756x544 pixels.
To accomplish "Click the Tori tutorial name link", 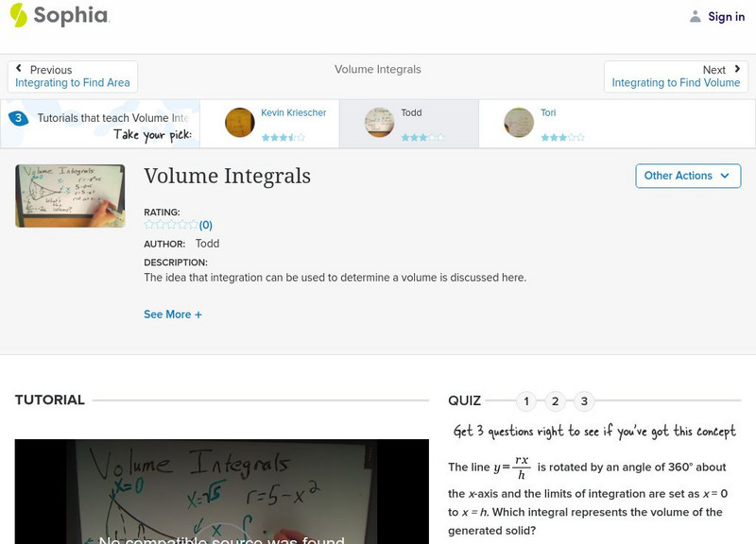I will click(x=548, y=112).
